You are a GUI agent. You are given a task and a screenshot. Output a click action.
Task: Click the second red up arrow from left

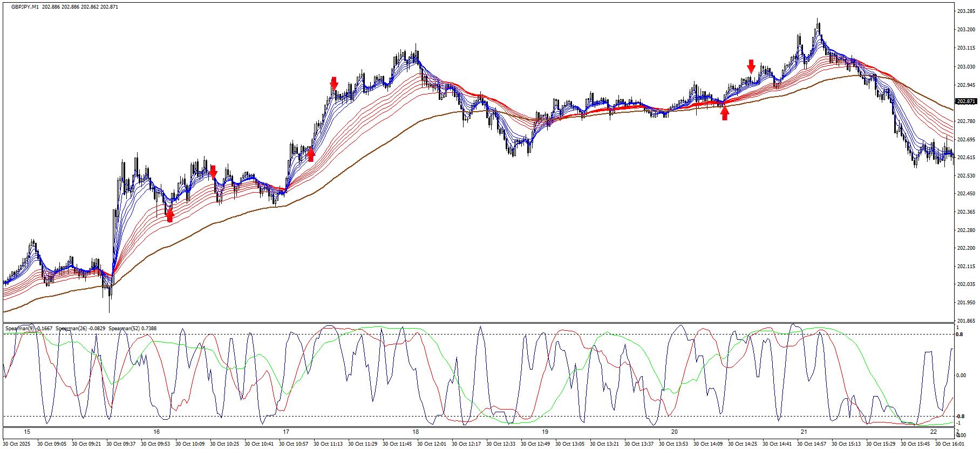click(311, 154)
